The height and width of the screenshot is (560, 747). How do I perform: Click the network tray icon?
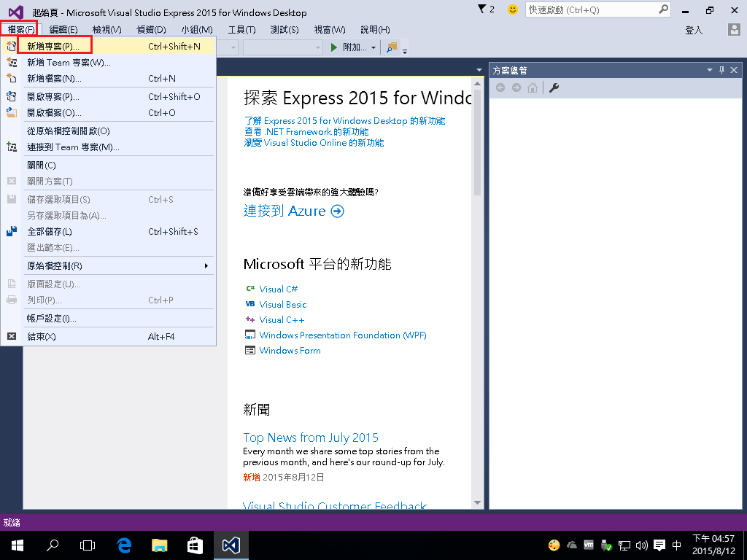[x=624, y=545]
